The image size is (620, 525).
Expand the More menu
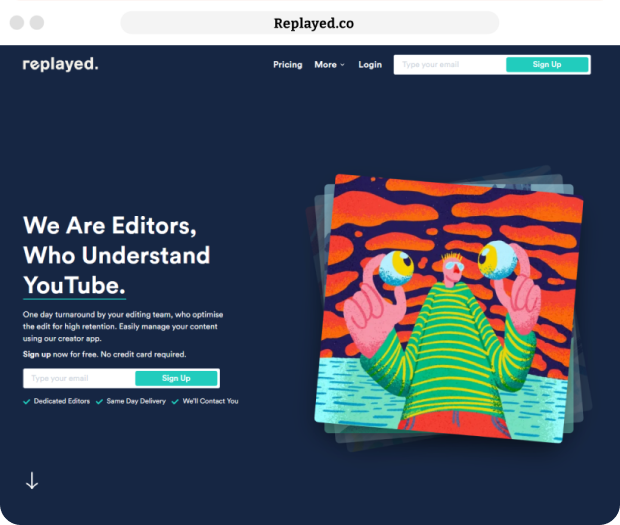pyautogui.click(x=329, y=65)
